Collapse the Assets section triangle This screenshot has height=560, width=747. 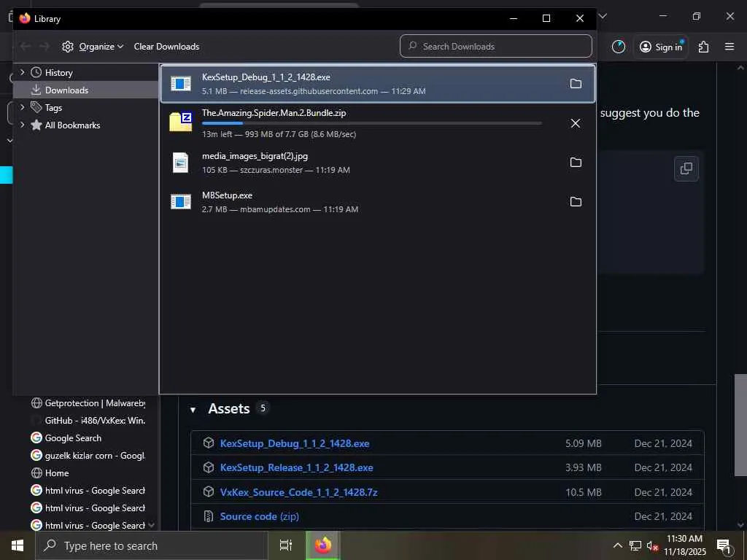point(193,410)
